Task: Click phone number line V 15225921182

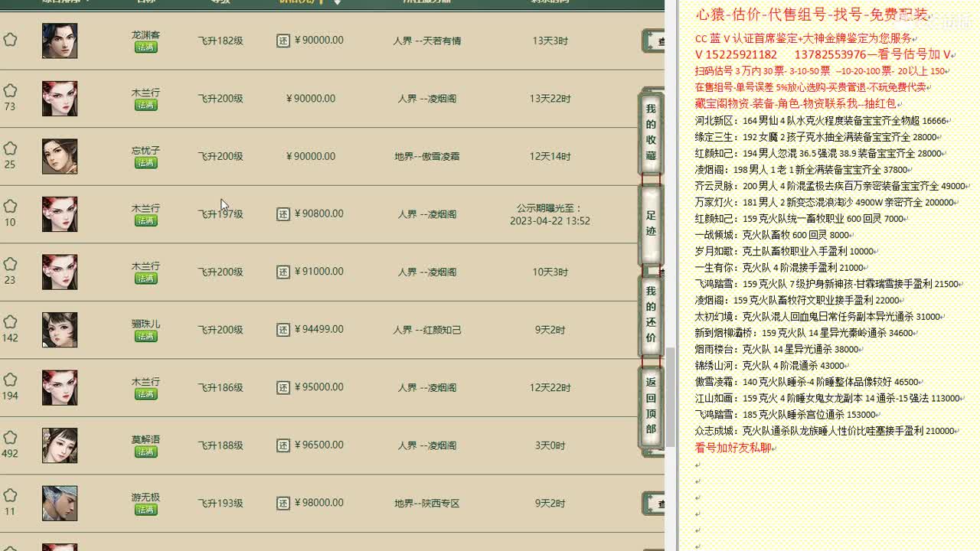Action: 822,55
